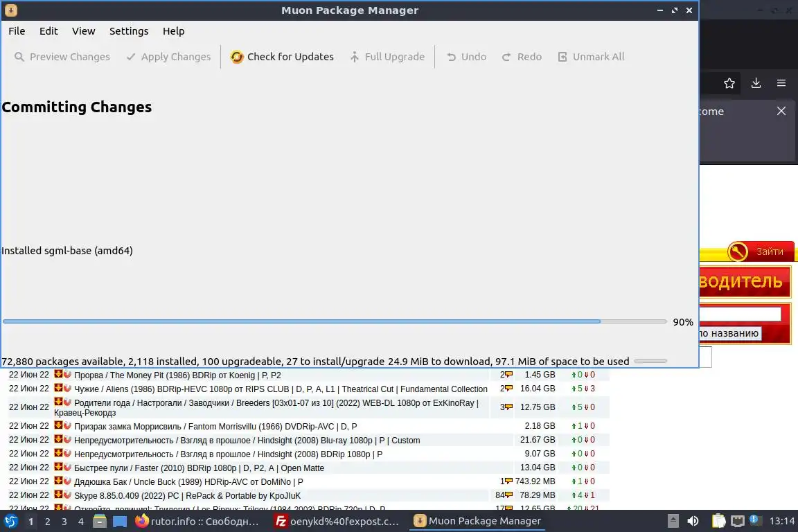Image resolution: width=798 pixels, height=532 pixels.
Task: Open comments icon on The Money Pit row
Action: [x=508, y=375]
